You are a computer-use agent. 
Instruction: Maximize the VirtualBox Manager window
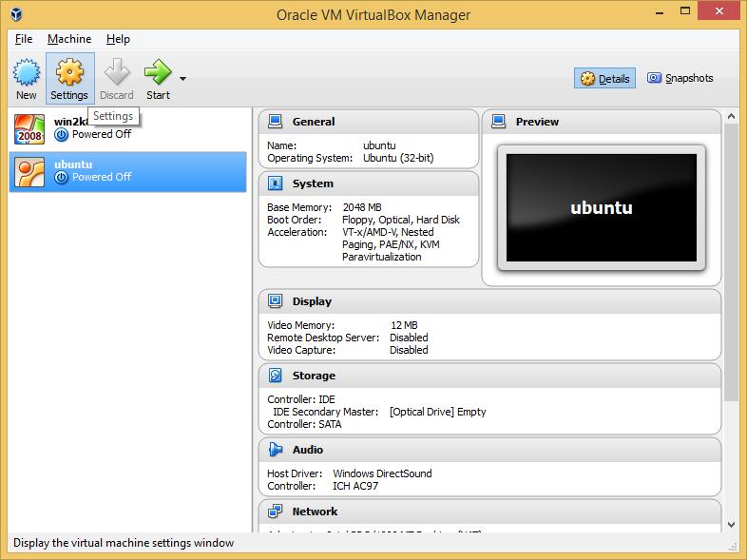pos(685,11)
